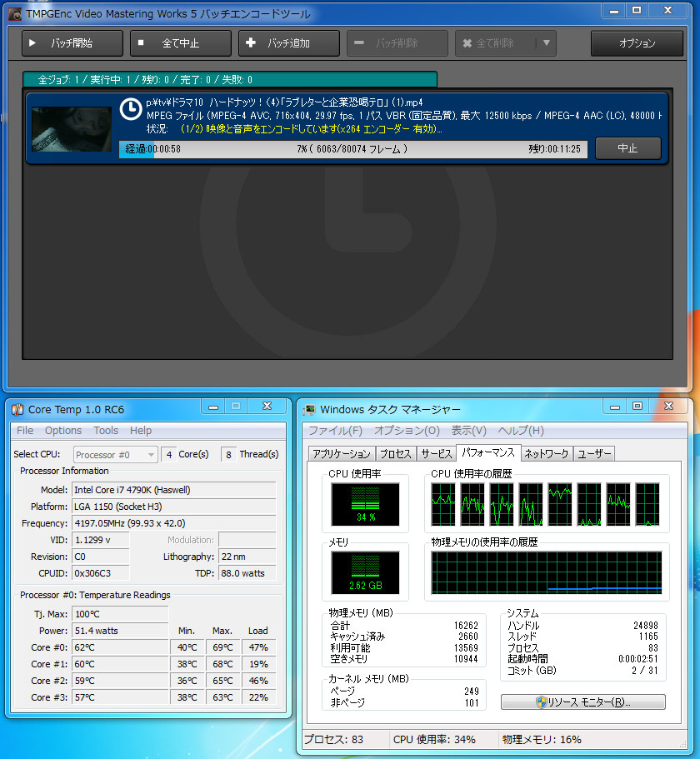The image size is (700, 759).
Task: Click the status bar text CPU 使用率: 34%
Action: click(x=434, y=740)
